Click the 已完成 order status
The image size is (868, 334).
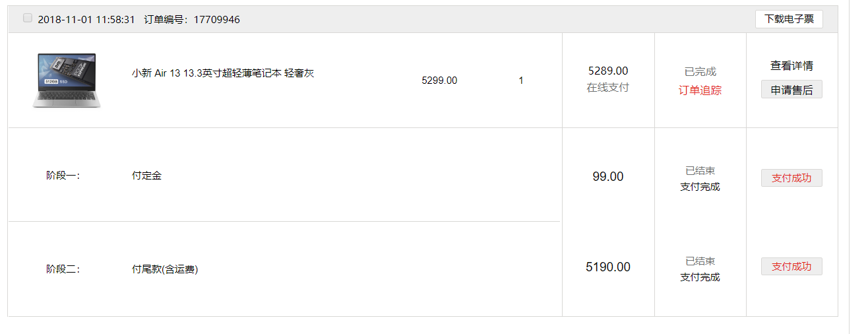pos(700,71)
